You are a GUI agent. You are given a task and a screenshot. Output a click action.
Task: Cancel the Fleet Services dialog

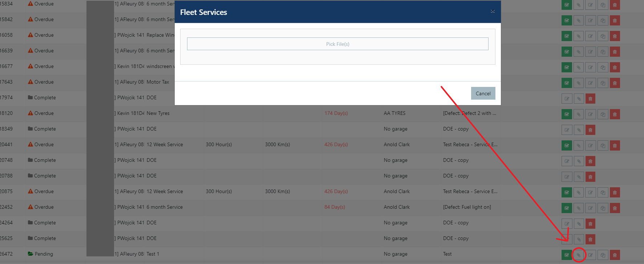point(483,93)
